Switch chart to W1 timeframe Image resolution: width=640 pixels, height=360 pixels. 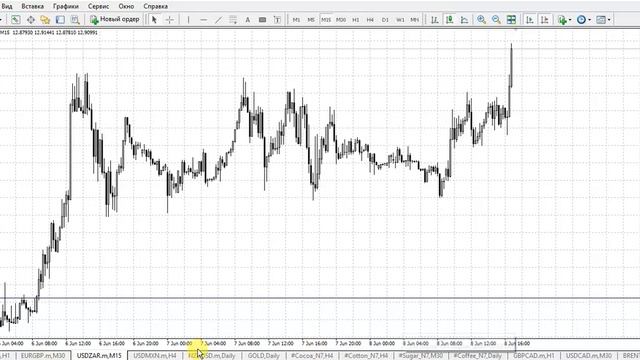pyautogui.click(x=400, y=20)
